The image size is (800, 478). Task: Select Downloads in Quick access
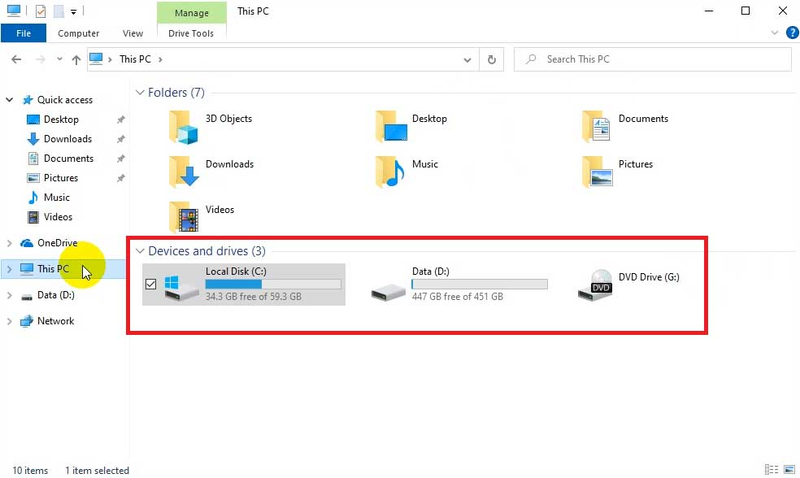click(x=67, y=139)
